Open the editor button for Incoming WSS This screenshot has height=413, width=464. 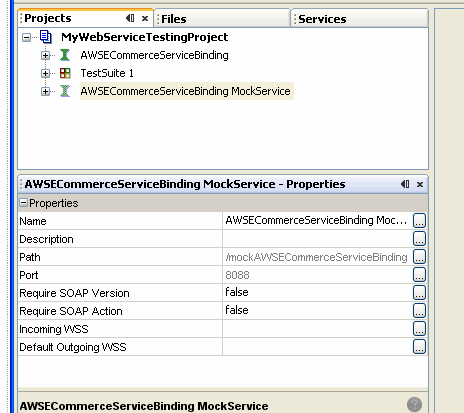click(x=419, y=329)
